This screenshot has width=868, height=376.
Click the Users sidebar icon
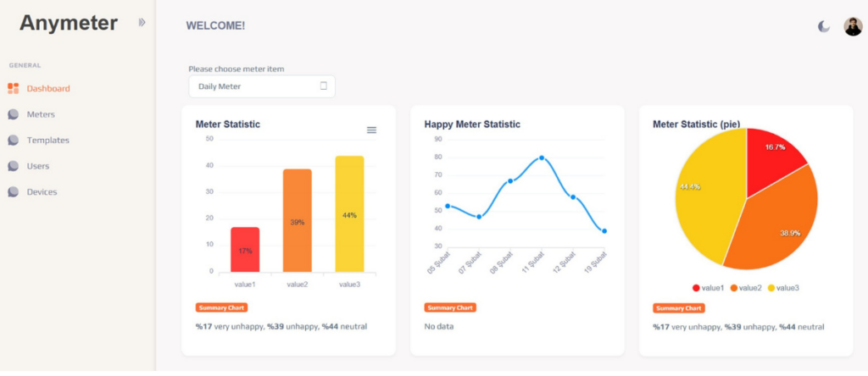14,166
